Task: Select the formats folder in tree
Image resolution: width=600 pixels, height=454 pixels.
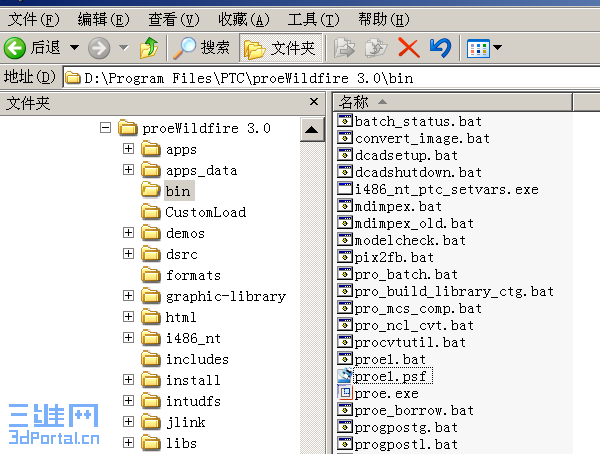Action: tap(193, 275)
